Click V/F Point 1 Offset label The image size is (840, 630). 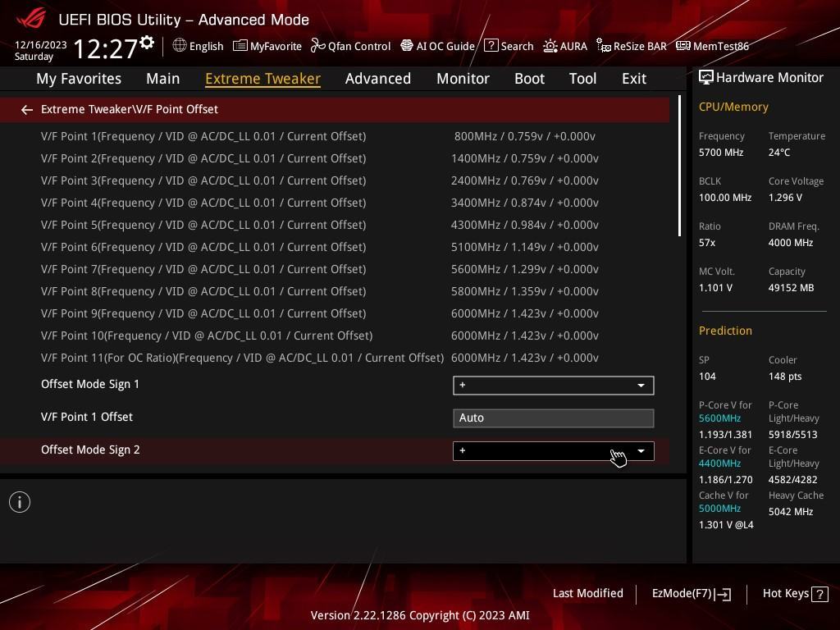[87, 417]
